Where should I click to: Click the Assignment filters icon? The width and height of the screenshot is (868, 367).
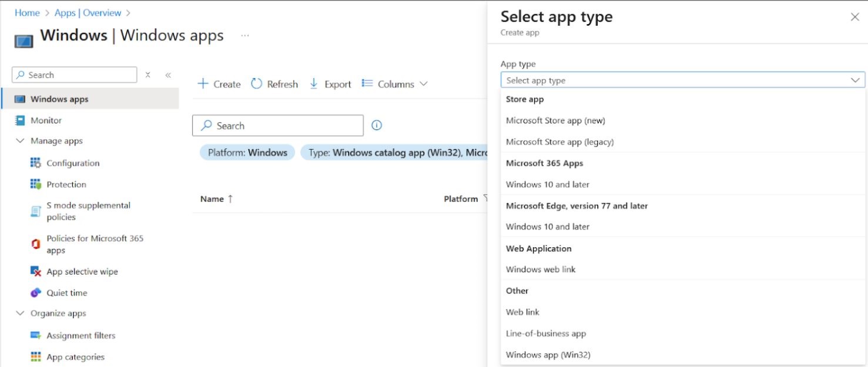(x=36, y=336)
